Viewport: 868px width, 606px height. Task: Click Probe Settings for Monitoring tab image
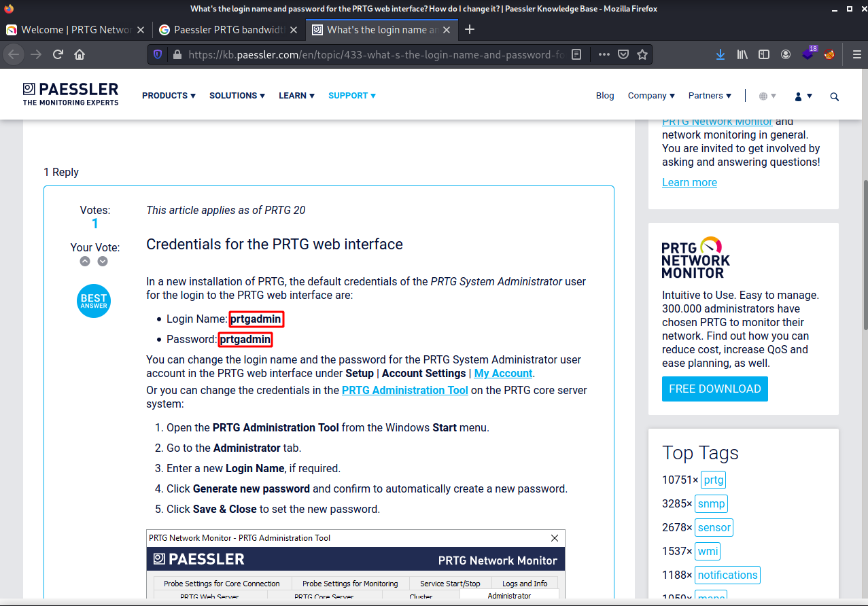click(x=350, y=584)
